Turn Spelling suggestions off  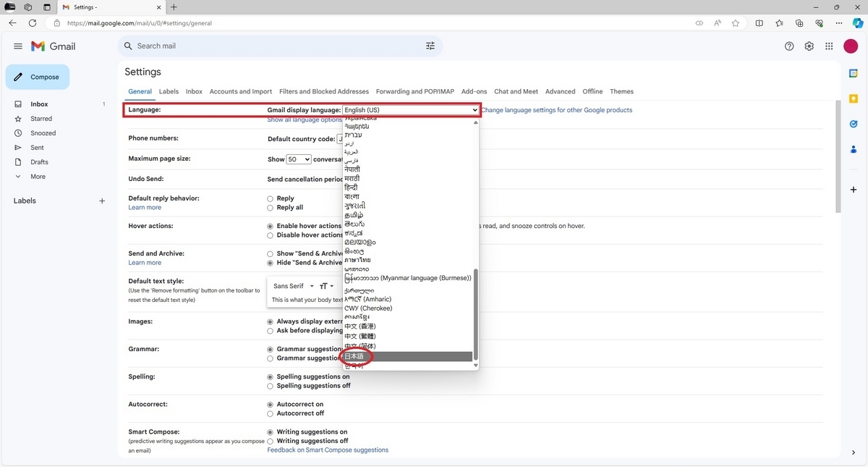[271, 386]
